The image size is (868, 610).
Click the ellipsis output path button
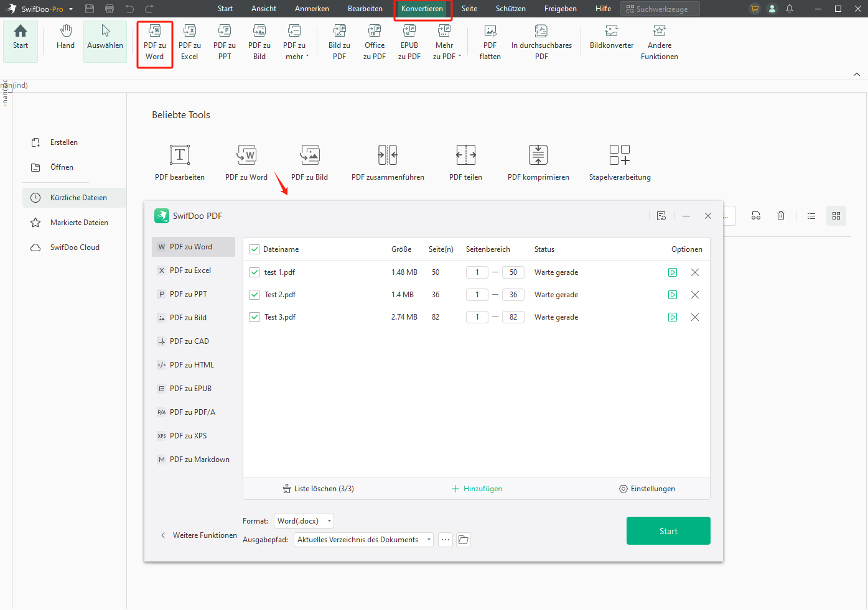[446, 540]
